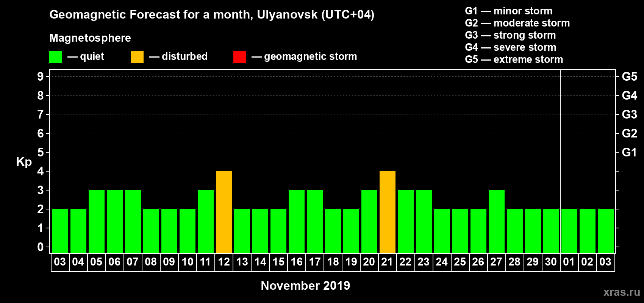This screenshot has width=644, height=303.
Task: Click the G5 label on right axis
Action: click(630, 77)
